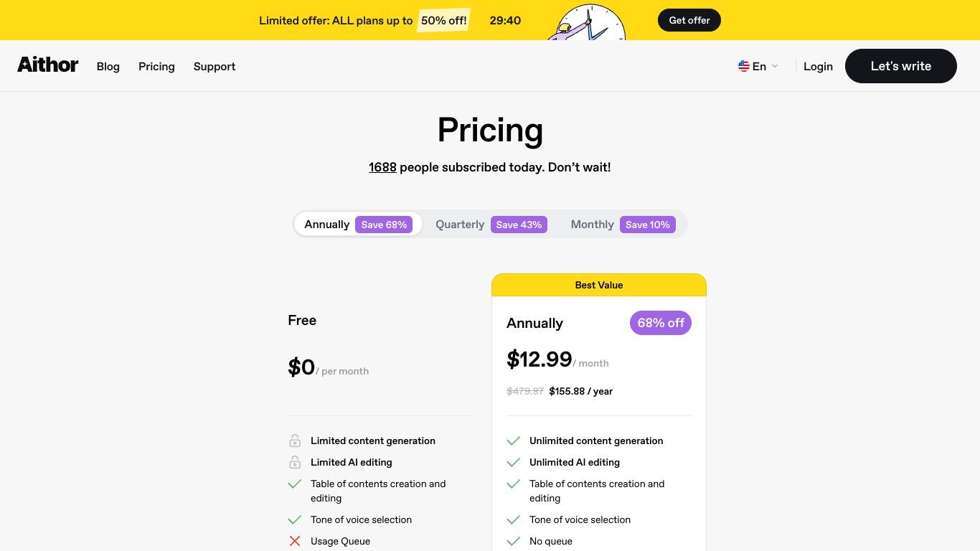This screenshot has height=551, width=980.
Task: Click the Login link
Action: [818, 66]
